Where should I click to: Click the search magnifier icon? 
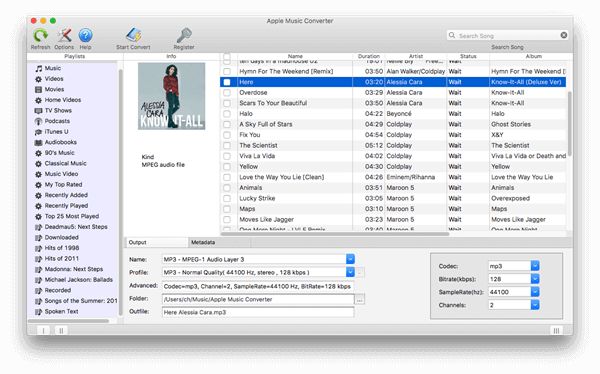pyautogui.click(x=452, y=35)
